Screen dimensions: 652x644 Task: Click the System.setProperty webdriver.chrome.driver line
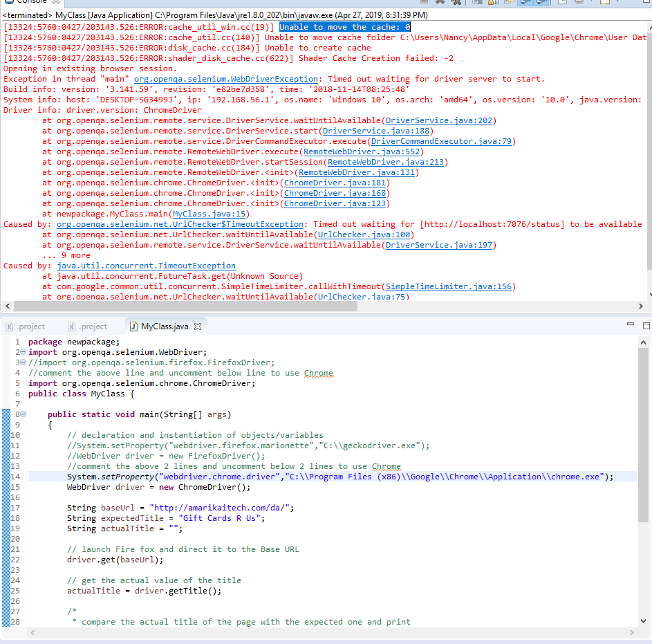pos(340,477)
